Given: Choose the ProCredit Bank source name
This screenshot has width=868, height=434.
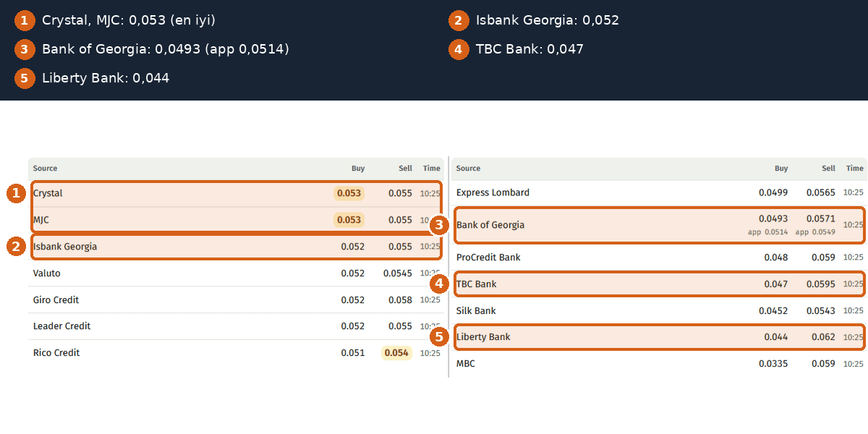Looking at the screenshot, I should tap(488, 258).
